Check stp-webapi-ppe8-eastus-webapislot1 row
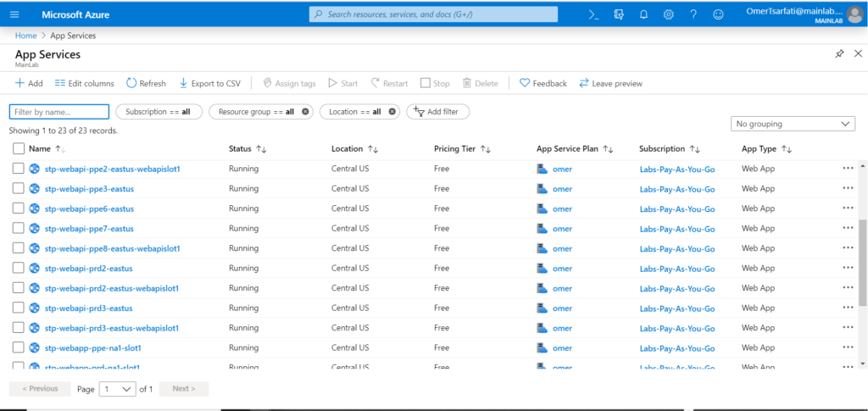Viewport: 868px width, 411px height. (x=19, y=248)
